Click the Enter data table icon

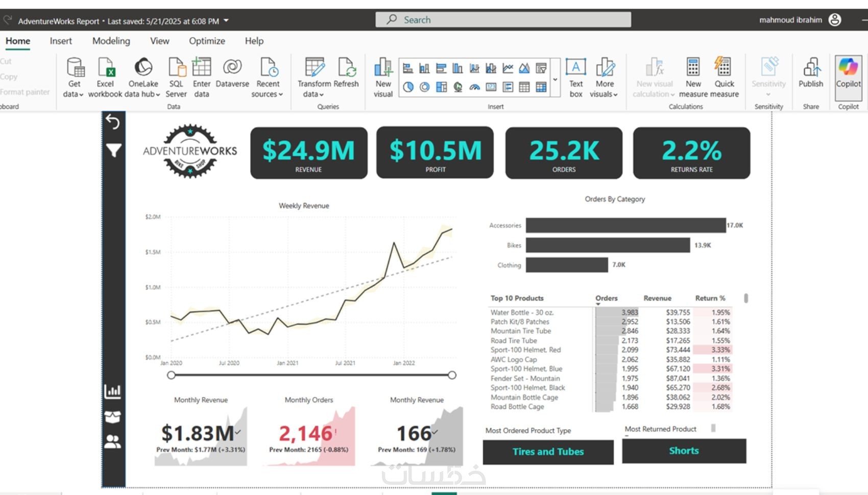click(201, 67)
